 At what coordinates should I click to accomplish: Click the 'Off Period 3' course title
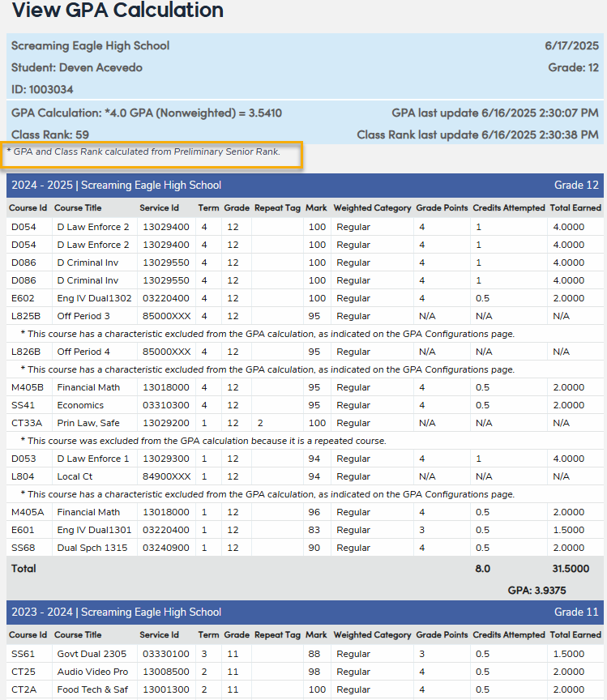(83, 316)
